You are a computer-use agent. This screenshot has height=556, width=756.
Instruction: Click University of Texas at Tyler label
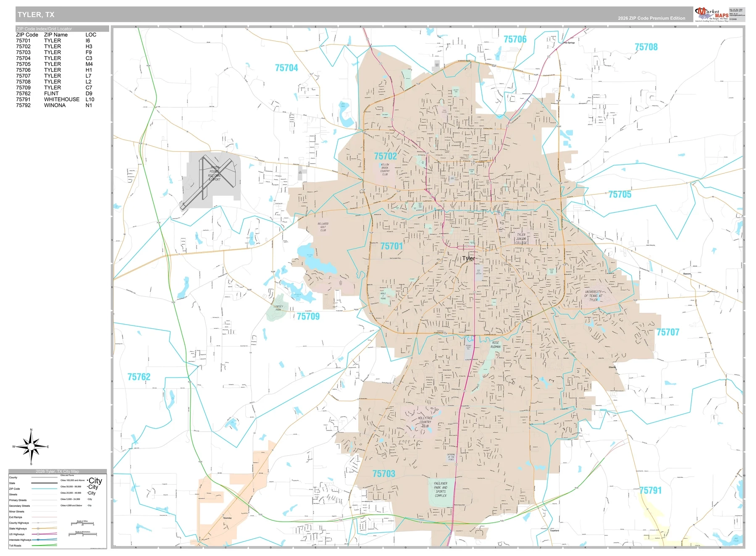click(593, 296)
